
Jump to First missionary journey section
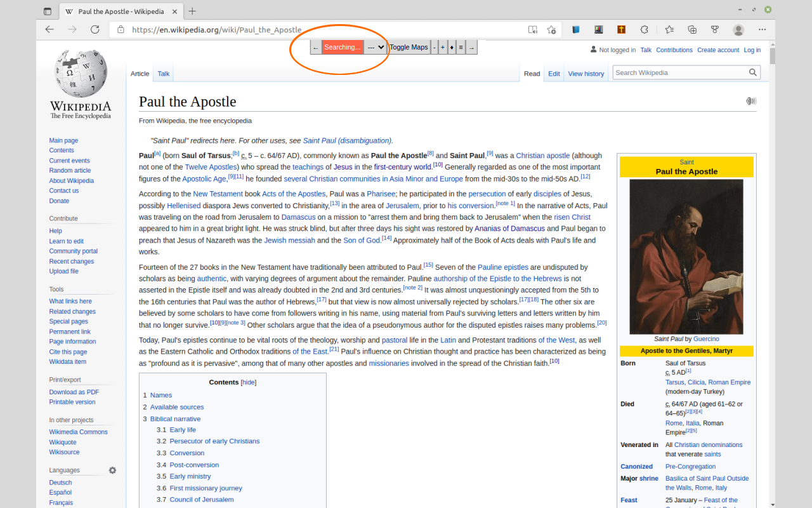click(206, 488)
